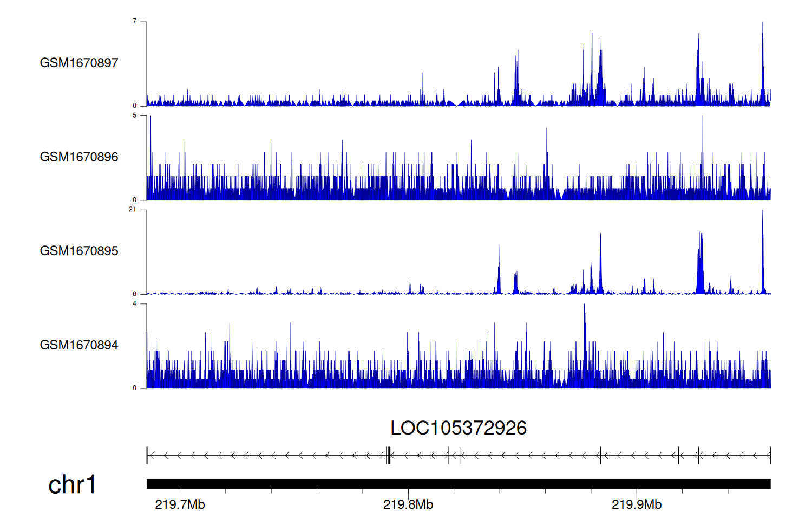The image size is (812, 531).
Task: Click the GSM1670897 track label
Action: (x=79, y=63)
